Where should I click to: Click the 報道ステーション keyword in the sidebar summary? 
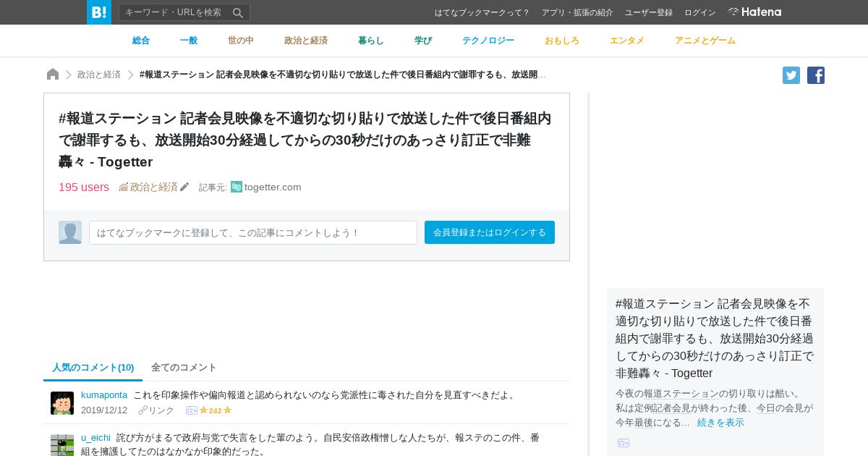coord(681,393)
